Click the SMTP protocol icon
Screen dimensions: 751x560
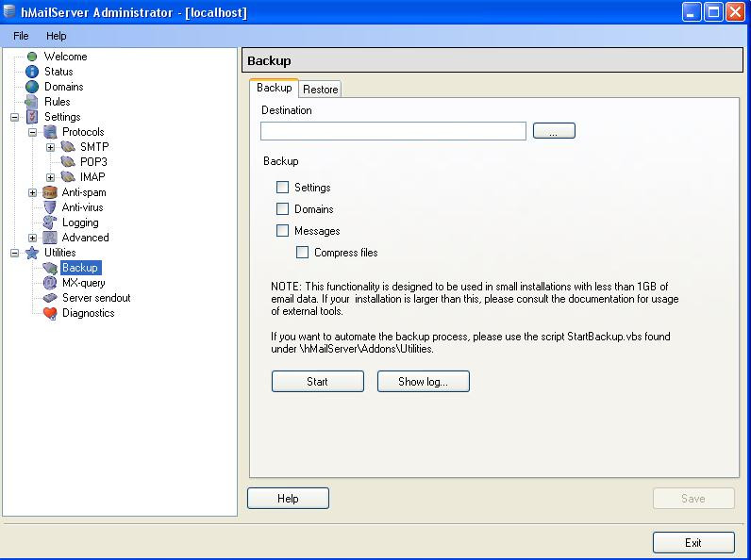[68, 147]
